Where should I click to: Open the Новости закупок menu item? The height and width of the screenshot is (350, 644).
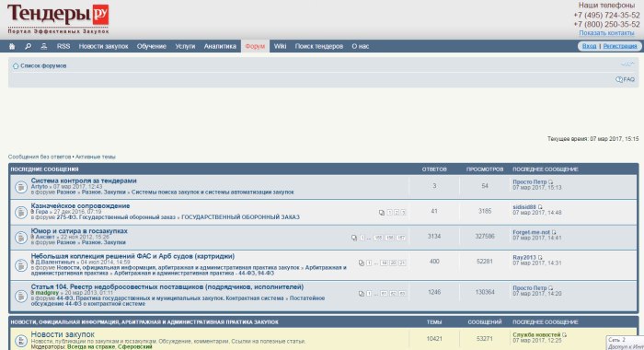[x=103, y=46]
